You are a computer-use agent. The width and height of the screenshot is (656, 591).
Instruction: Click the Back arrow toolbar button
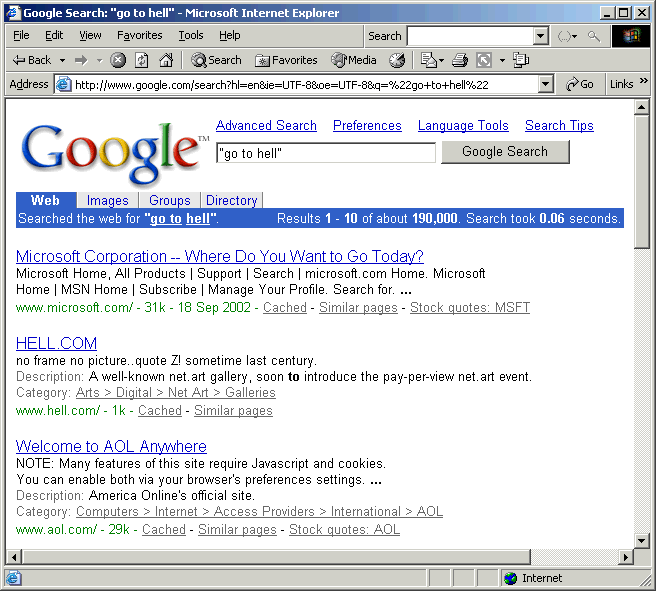32,60
